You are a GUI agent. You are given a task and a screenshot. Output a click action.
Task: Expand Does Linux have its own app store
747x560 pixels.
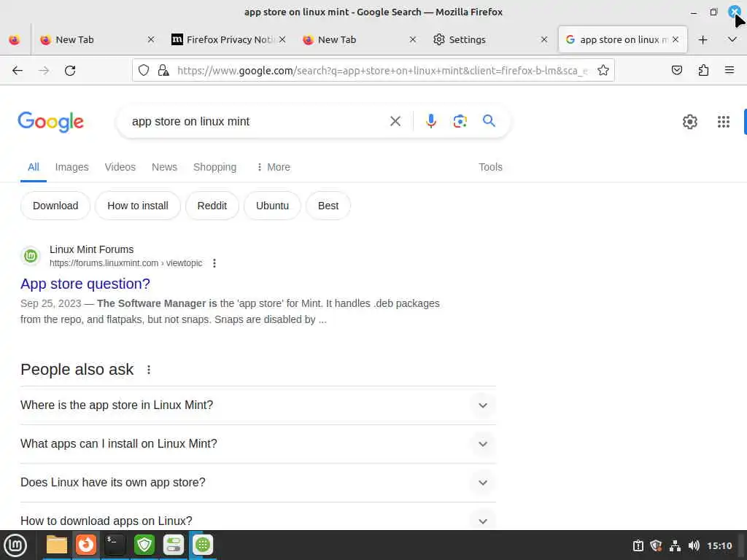point(258,483)
